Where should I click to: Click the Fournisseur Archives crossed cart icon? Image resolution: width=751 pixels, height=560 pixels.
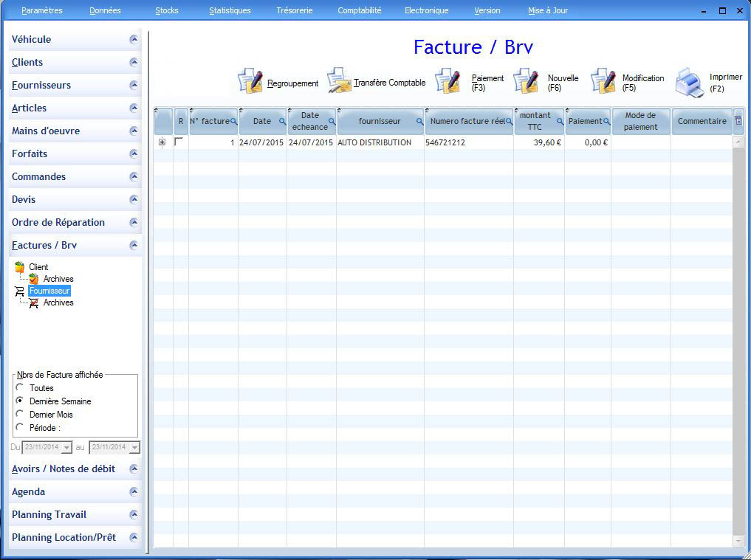[x=33, y=303]
